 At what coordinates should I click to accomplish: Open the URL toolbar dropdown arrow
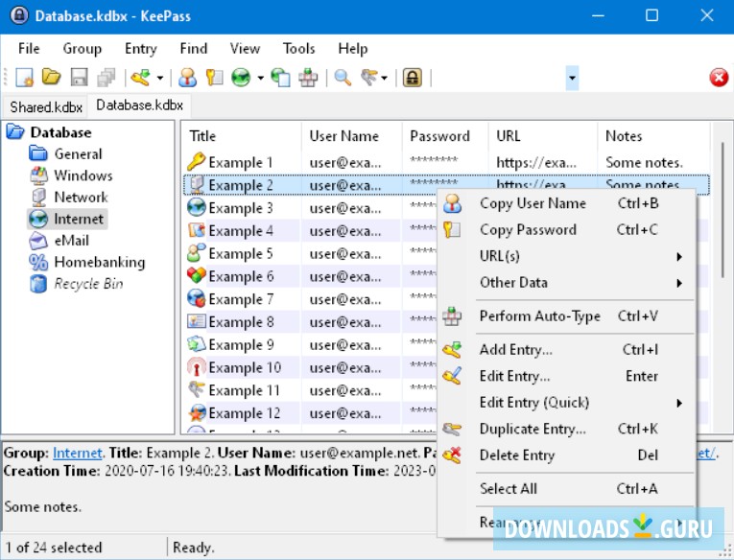tap(260, 78)
